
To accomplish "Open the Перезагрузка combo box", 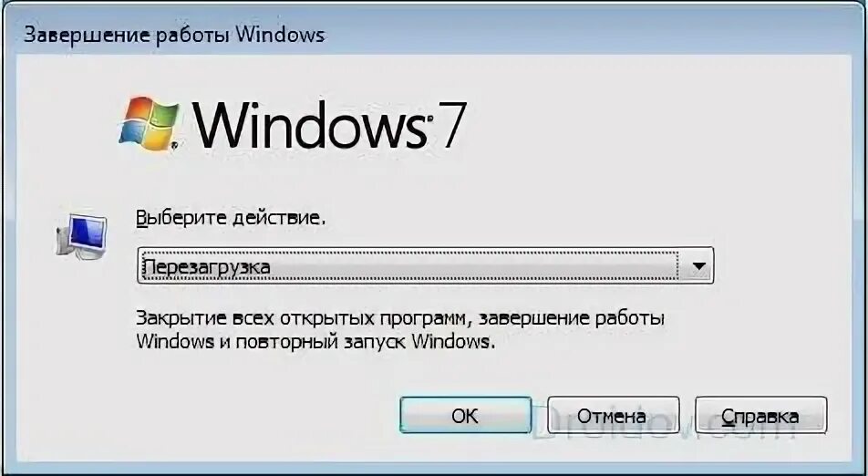I will coord(425,266).
